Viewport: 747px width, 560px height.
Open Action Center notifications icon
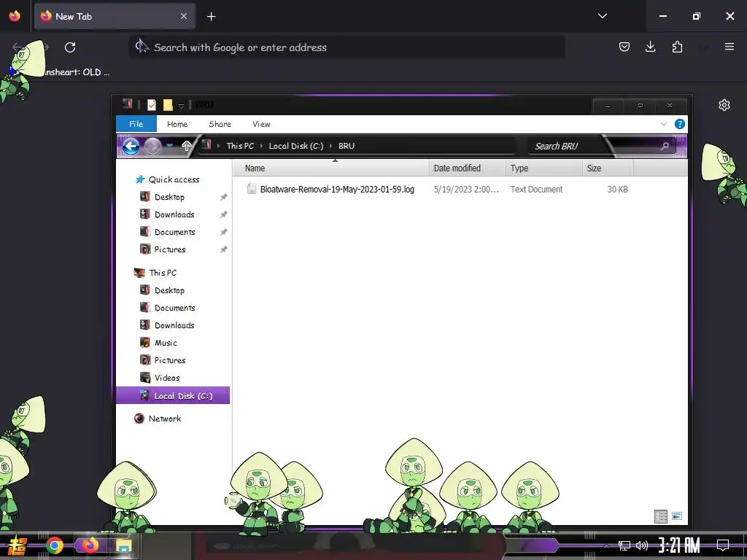722,545
